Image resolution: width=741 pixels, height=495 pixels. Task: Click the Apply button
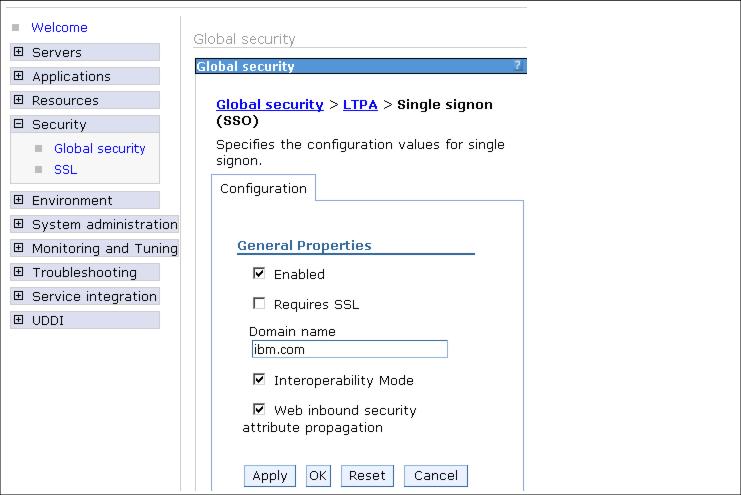270,476
